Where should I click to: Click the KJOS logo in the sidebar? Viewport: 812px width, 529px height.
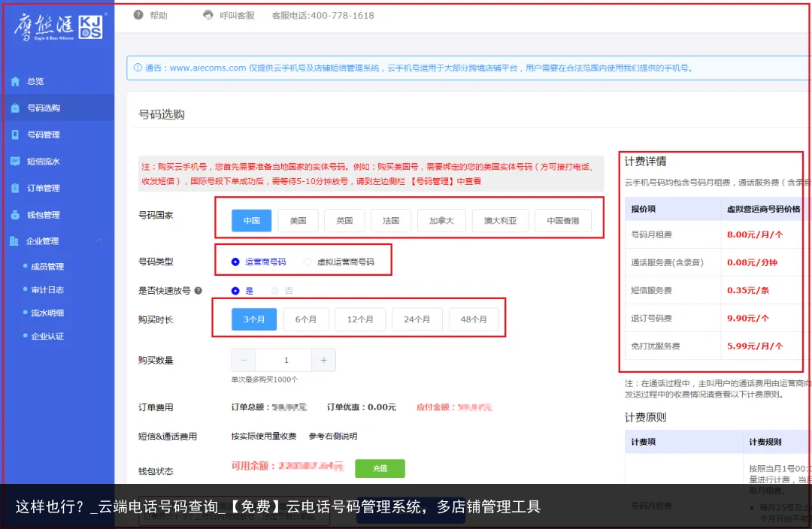(x=91, y=27)
